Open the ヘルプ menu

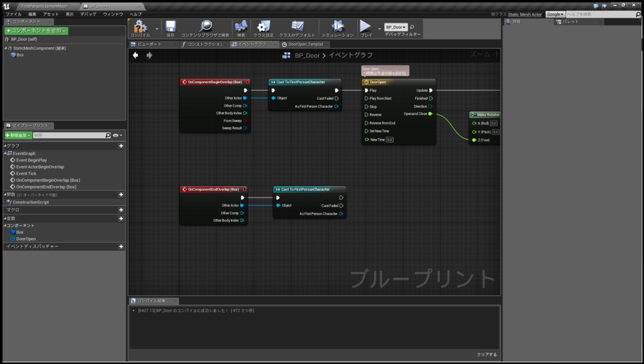pyautogui.click(x=136, y=14)
